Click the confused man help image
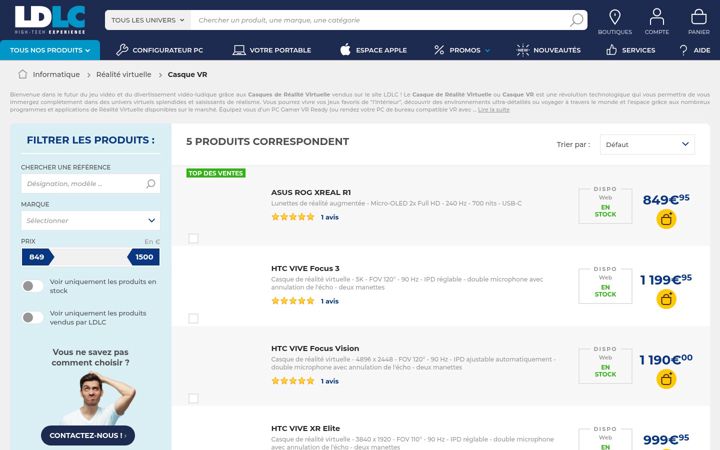This screenshot has width=720, height=450. click(x=98, y=399)
